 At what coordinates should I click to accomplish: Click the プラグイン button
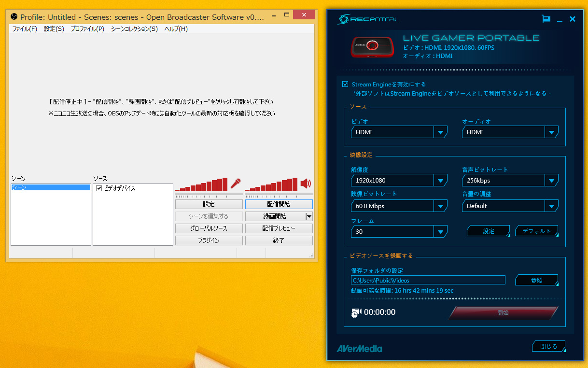(209, 241)
